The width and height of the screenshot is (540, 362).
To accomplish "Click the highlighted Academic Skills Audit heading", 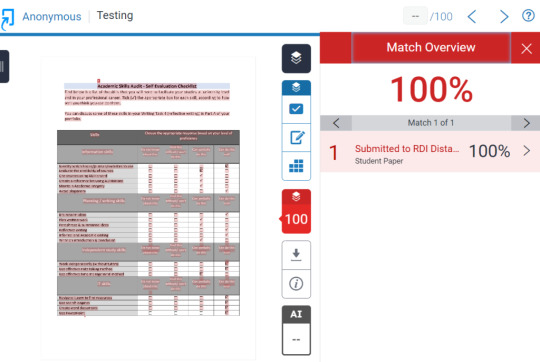I will coord(147,86).
